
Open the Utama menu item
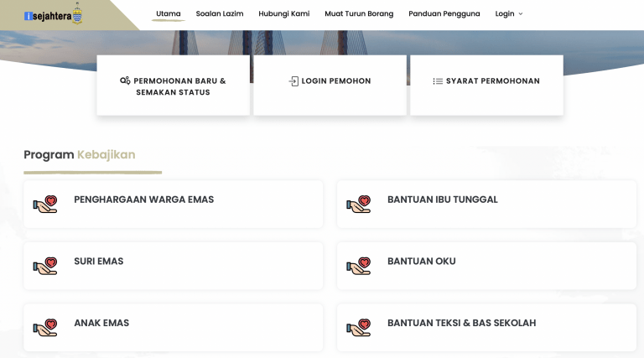click(169, 13)
